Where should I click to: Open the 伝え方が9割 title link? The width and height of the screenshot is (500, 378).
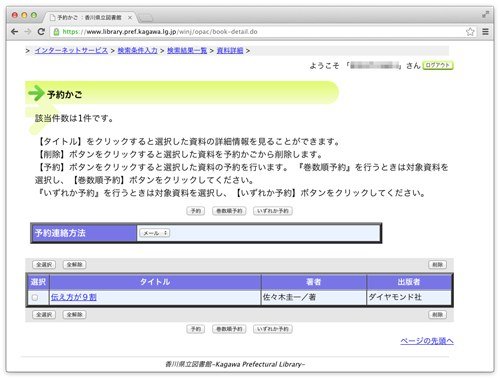pyautogui.click(x=74, y=297)
